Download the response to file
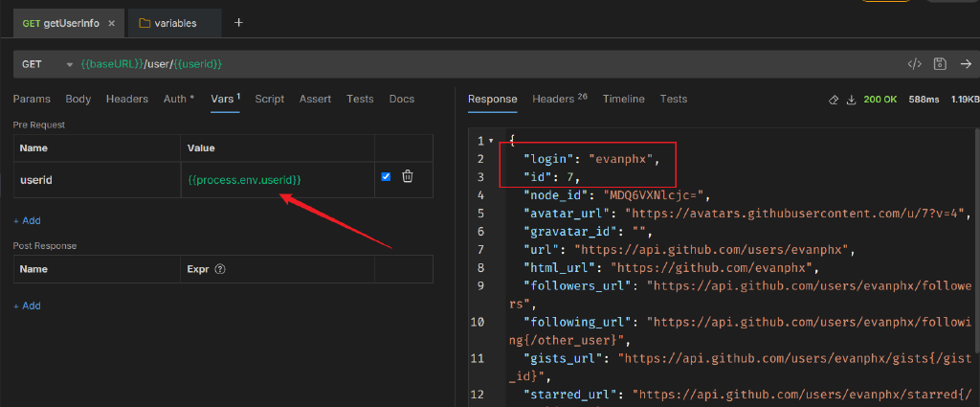 (x=851, y=100)
